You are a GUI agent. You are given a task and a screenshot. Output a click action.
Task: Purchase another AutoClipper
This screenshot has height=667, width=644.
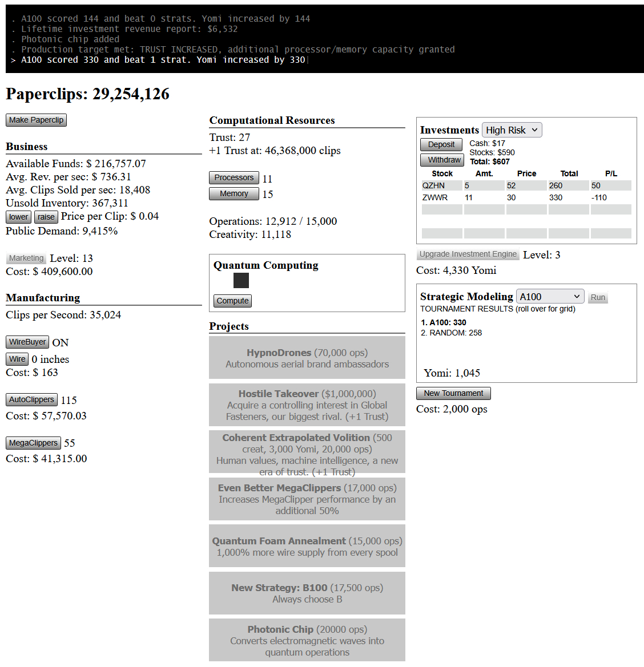(31, 400)
